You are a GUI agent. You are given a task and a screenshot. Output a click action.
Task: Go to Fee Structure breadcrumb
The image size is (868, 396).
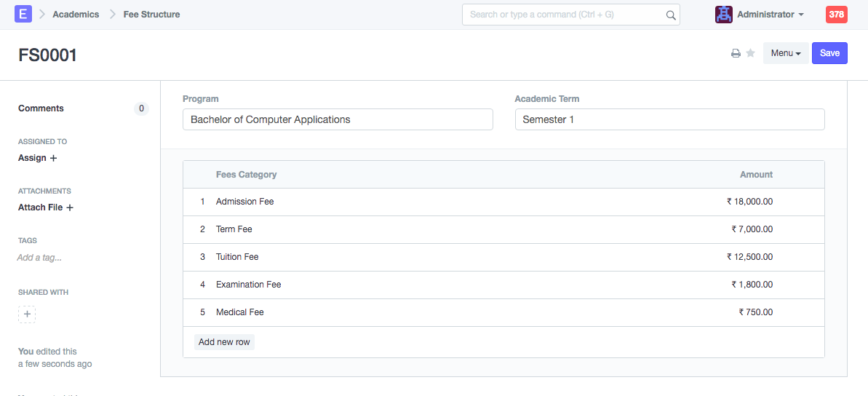[x=151, y=15]
